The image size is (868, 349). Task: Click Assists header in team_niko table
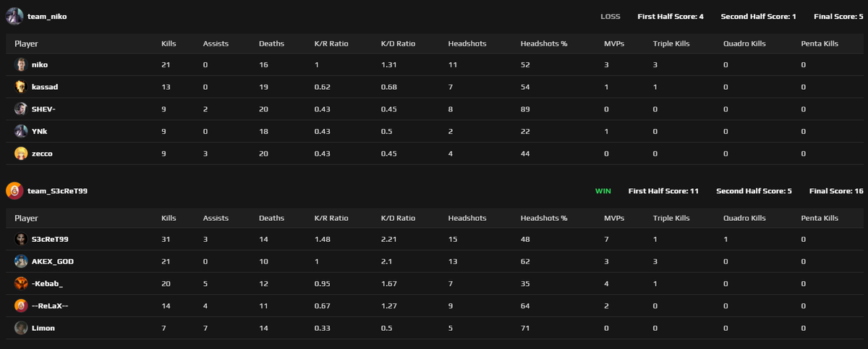216,43
